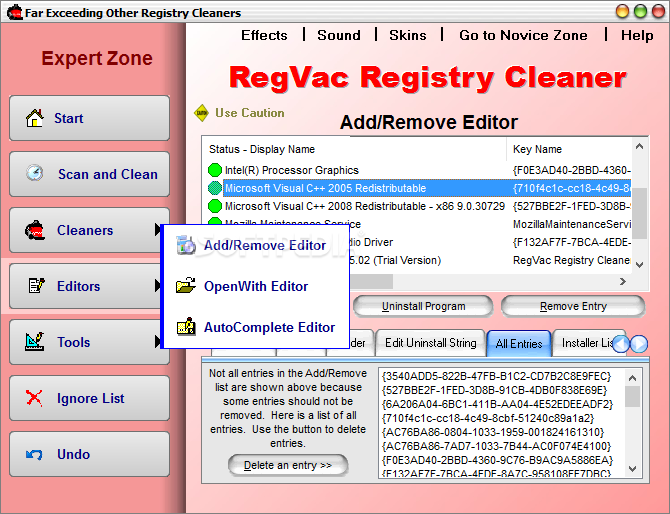Image resolution: width=670 pixels, height=514 pixels.
Task: Click the notepad icon beside Editors
Action: click(36, 285)
